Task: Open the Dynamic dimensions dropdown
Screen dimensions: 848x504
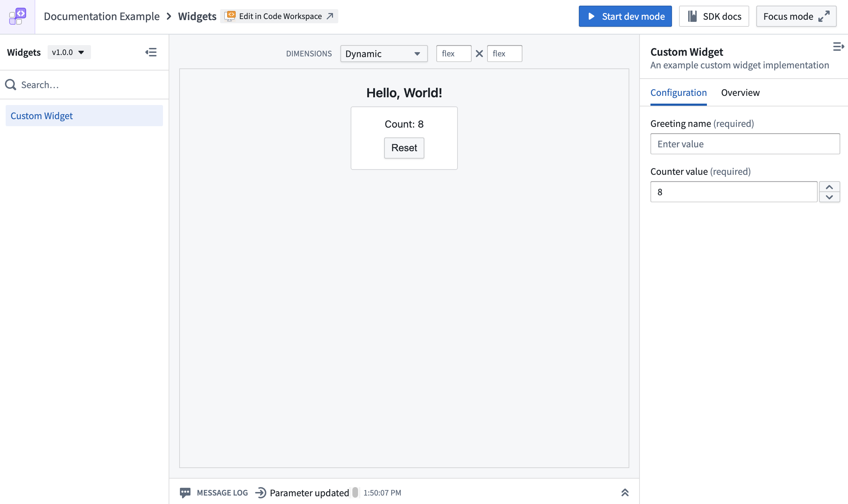Action: tap(383, 54)
